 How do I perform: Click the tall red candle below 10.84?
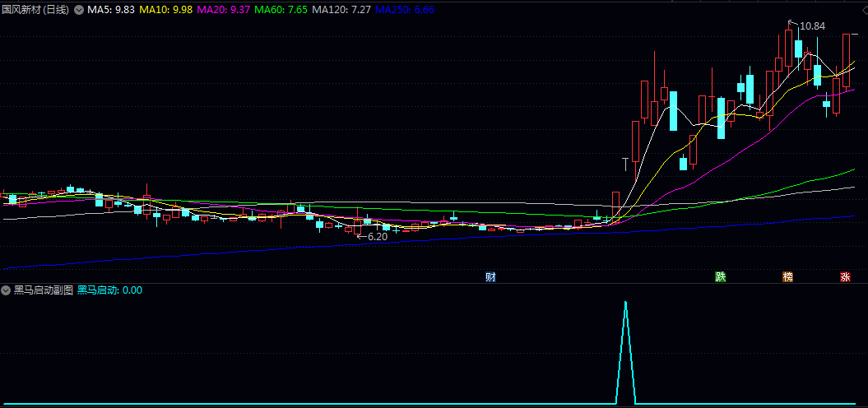click(789, 49)
